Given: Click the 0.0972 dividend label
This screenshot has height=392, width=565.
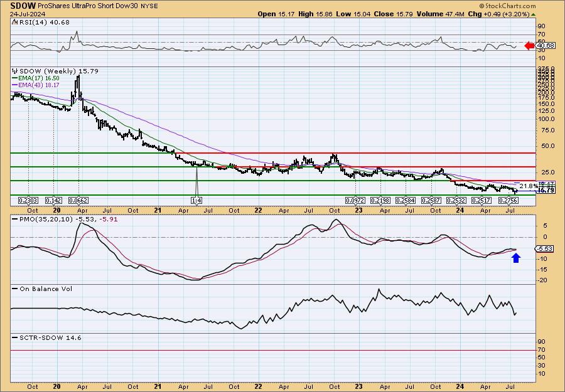Looking at the screenshot, I should [355, 200].
